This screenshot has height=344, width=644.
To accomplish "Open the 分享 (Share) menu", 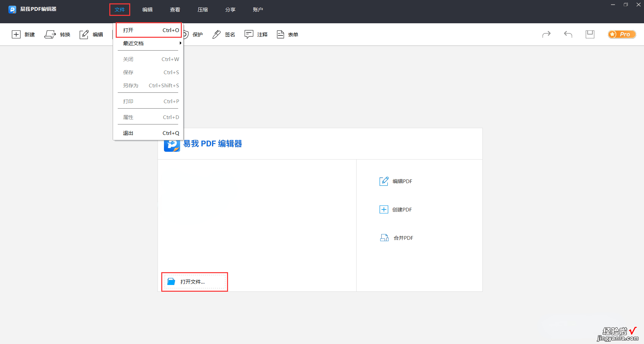I will coord(230,10).
